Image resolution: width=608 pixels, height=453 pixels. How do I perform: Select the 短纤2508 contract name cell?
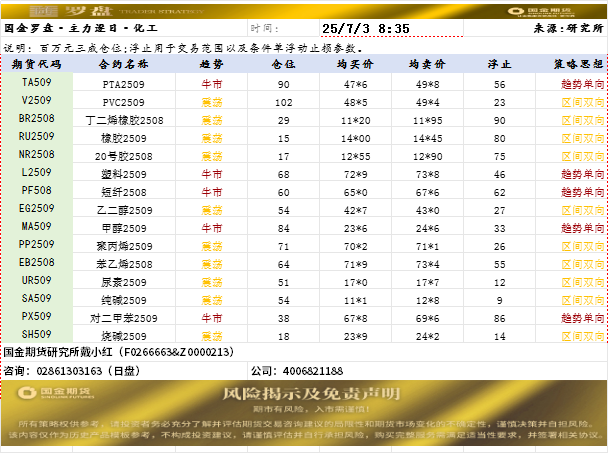(x=124, y=192)
